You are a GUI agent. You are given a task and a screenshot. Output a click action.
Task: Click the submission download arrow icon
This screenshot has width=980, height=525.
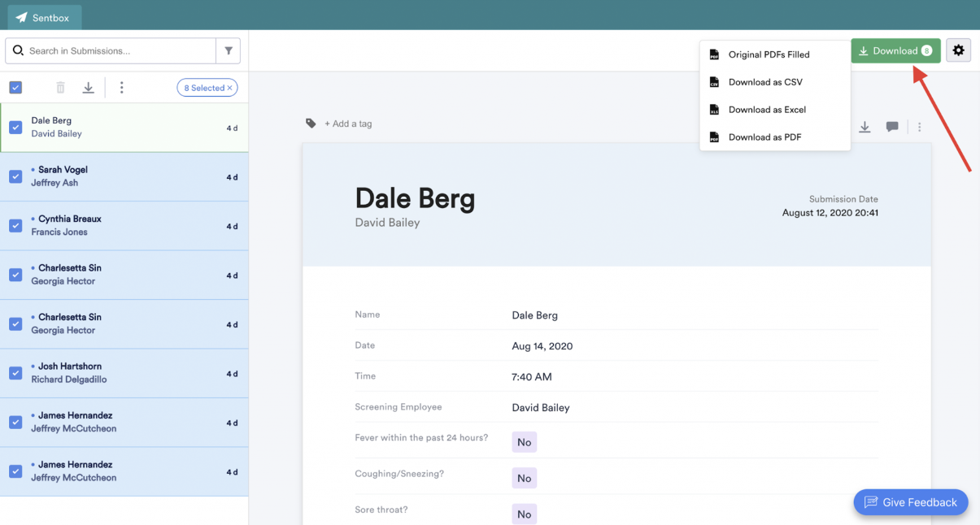pos(865,127)
